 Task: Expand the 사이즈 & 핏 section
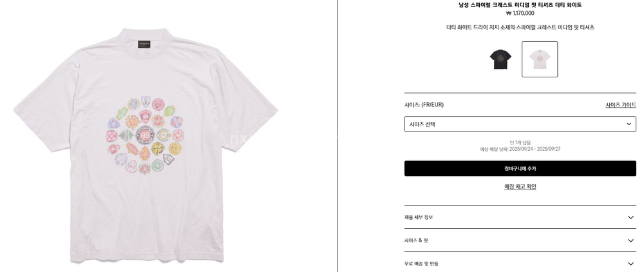[x=520, y=240]
